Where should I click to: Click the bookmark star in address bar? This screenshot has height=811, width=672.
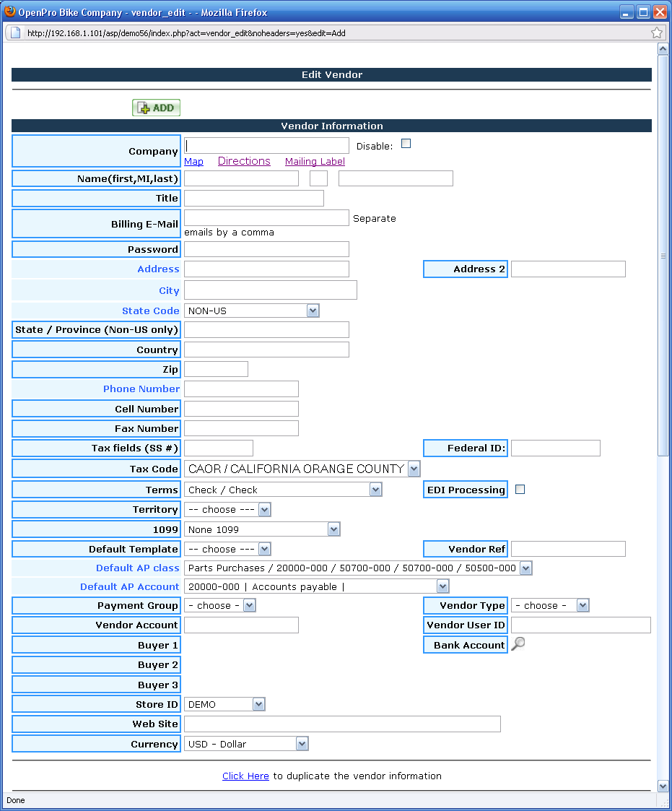[656, 32]
